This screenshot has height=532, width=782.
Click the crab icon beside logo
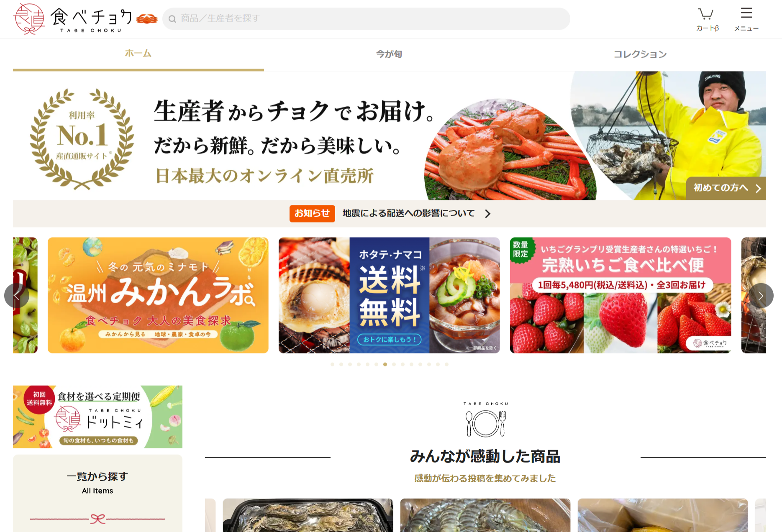147,18
